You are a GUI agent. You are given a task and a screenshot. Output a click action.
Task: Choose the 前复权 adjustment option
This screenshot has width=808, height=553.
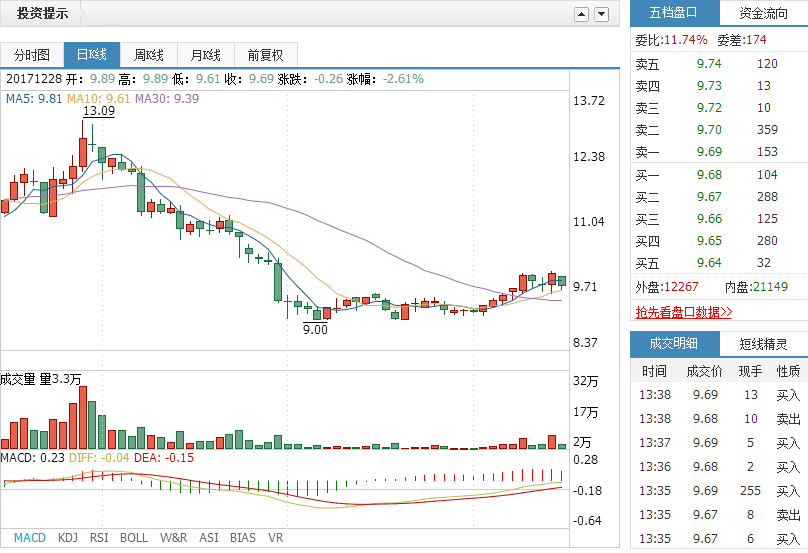[x=265, y=55]
